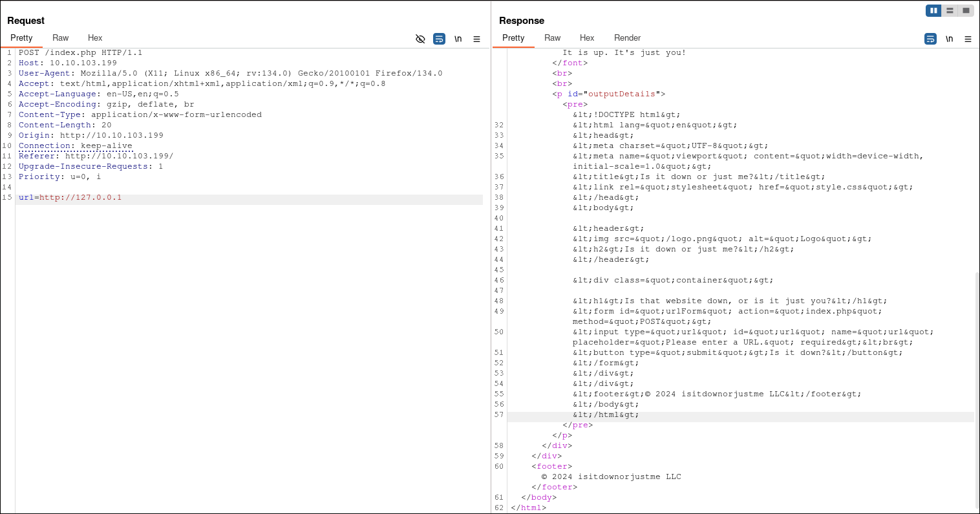Click the &lt;!DOCTYPE html&gt; line in Response

click(x=626, y=114)
